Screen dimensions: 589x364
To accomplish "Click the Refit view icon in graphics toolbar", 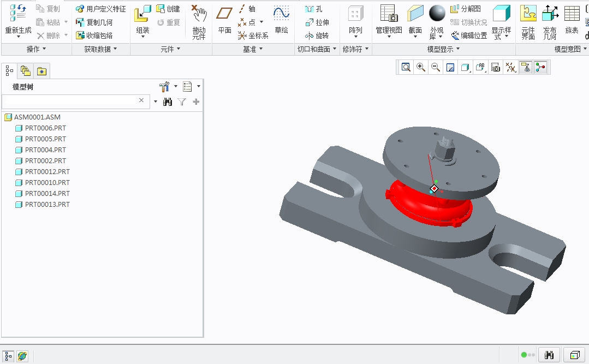I will (406, 67).
